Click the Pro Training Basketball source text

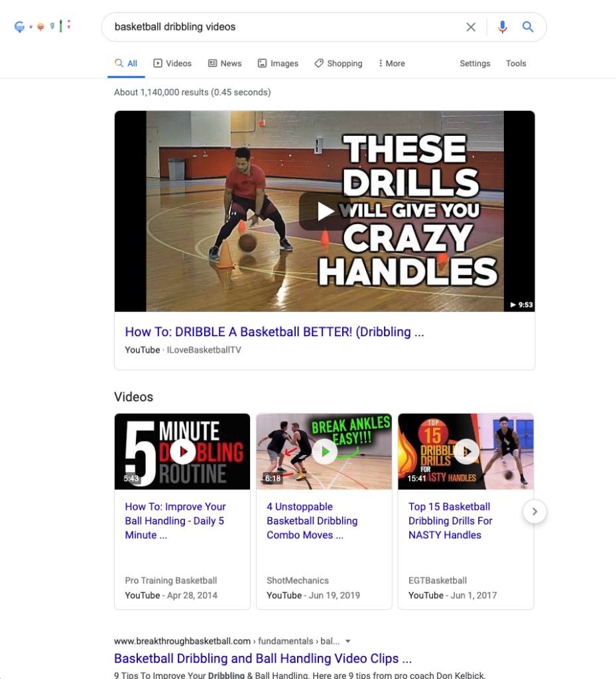(171, 581)
